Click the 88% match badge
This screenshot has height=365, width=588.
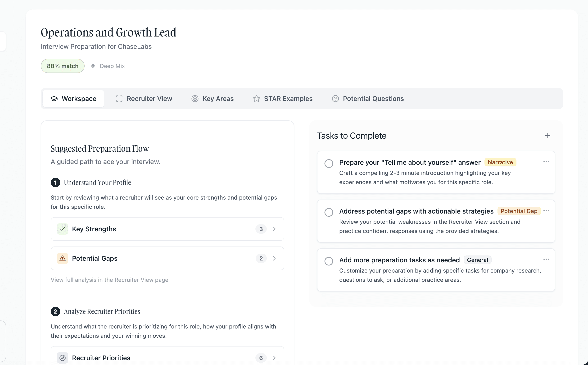point(63,66)
